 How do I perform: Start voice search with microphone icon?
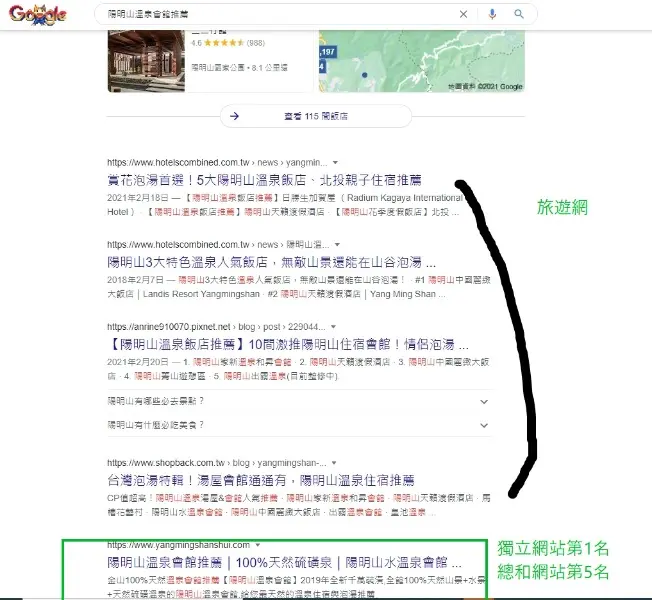click(x=492, y=14)
